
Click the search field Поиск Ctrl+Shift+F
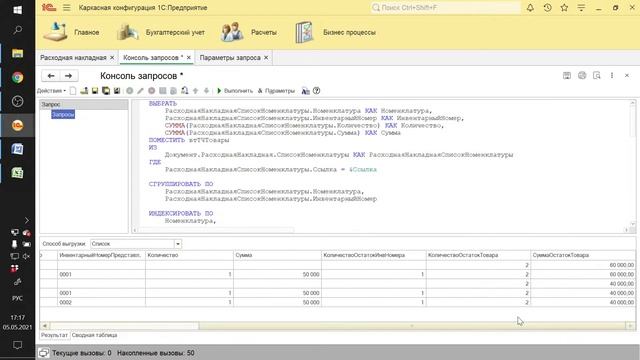[x=445, y=8]
